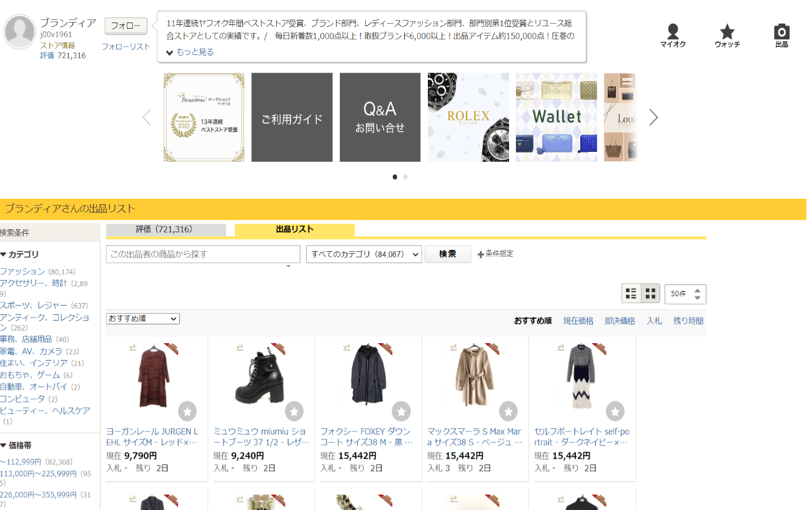
Task: Open the Q&A お問い合せ banner
Action: pyautogui.click(x=380, y=117)
